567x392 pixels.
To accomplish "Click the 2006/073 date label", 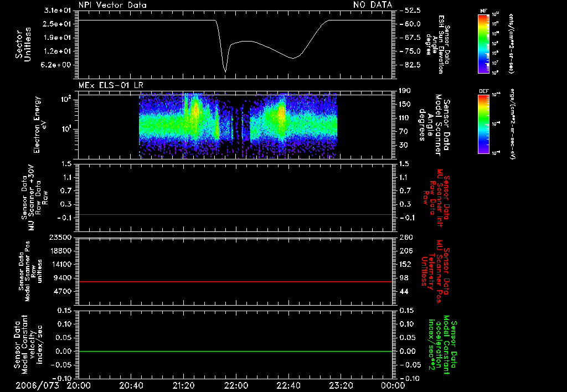I will (37, 385).
